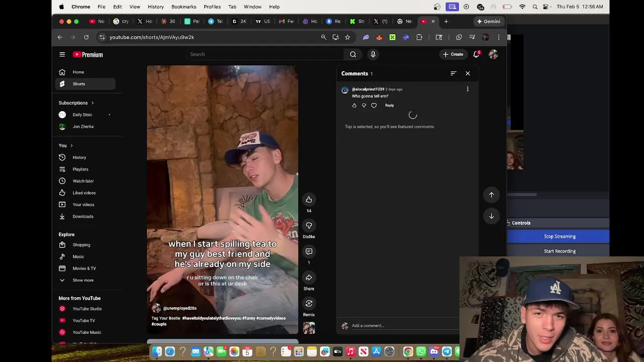This screenshot has width=644, height=362.
Task: Close the active YouTube tab
Action: [433, 22]
